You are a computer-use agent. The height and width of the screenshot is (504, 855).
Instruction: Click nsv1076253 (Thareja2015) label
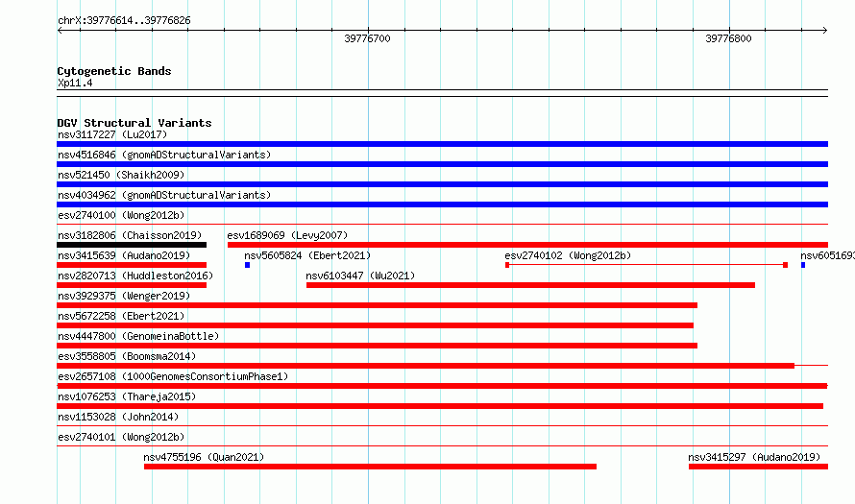point(127,396)
